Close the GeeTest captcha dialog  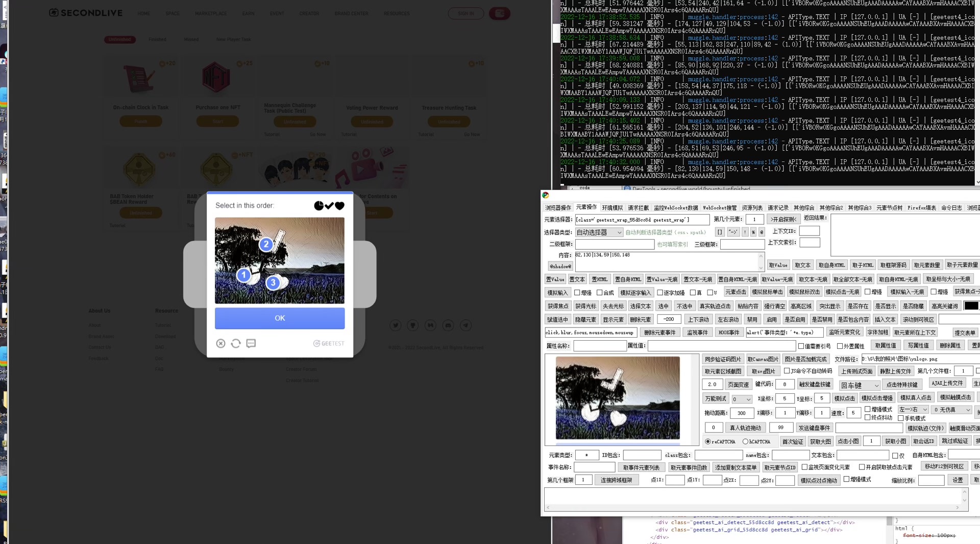tap(220, 344)
